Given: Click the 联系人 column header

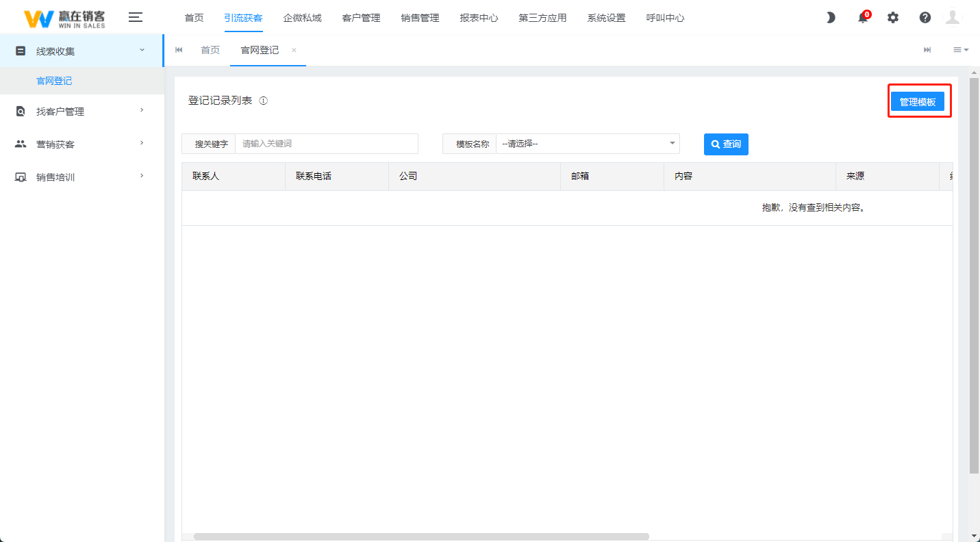Looking at the screenshot, I should pyautogui.click(x=234, y=177).
